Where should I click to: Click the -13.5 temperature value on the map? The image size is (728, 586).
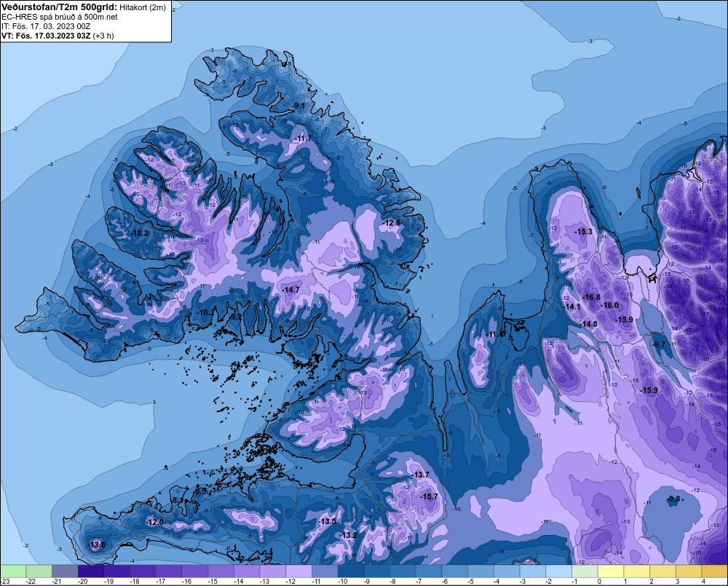(x=328, y=521)
